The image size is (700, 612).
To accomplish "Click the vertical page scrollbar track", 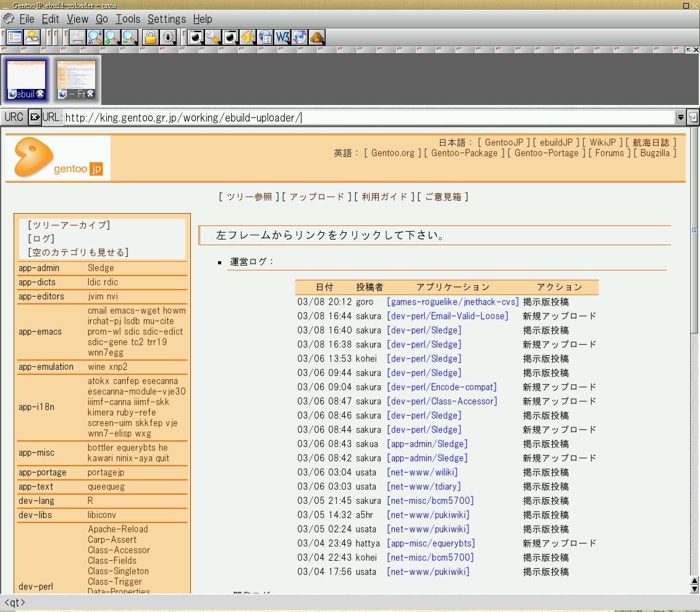I will pos(694,455).
